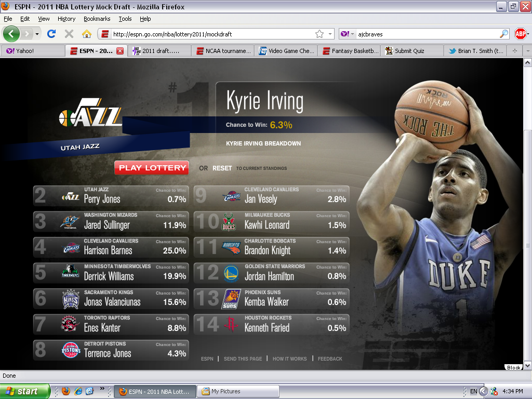Open the History menu

[66, 19]
